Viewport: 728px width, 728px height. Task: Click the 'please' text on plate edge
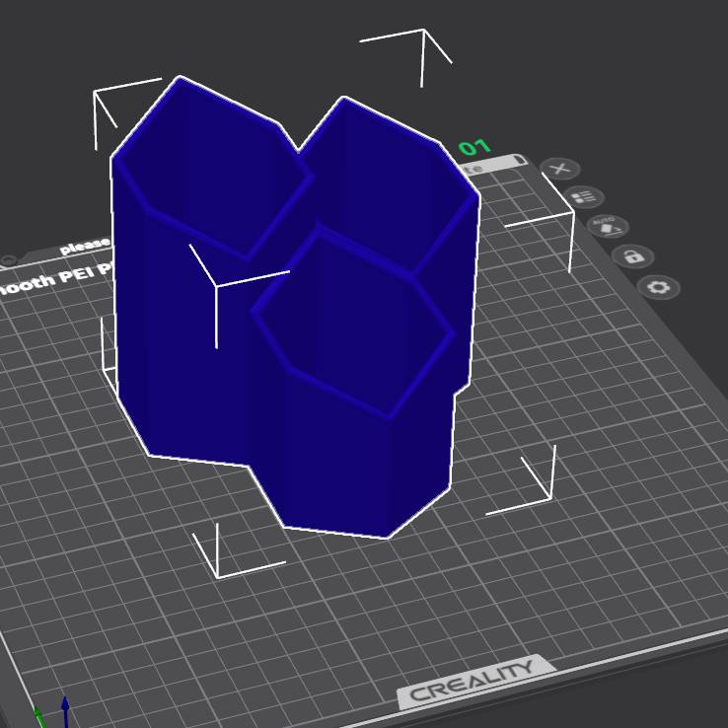click(x=84, y=246)
